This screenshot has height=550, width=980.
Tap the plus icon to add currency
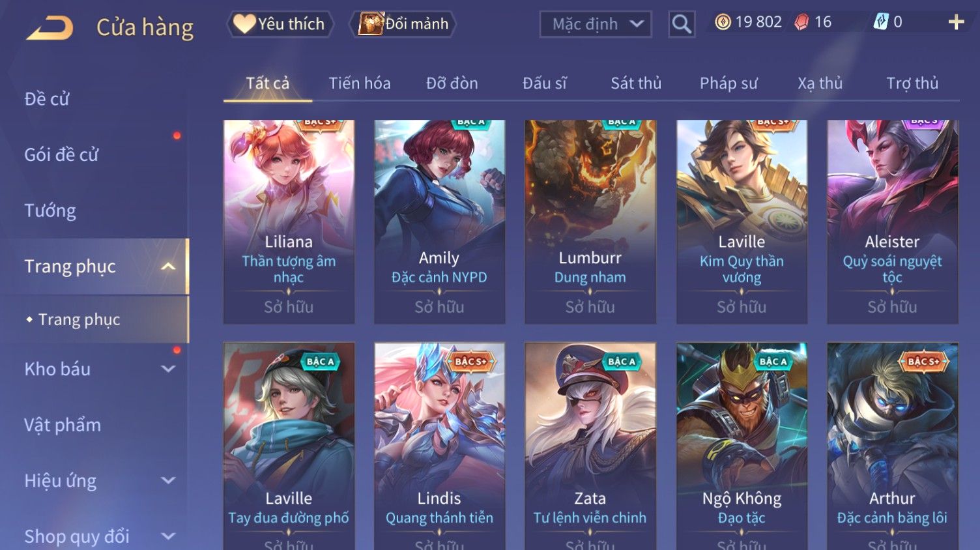[x=956, y=22]
